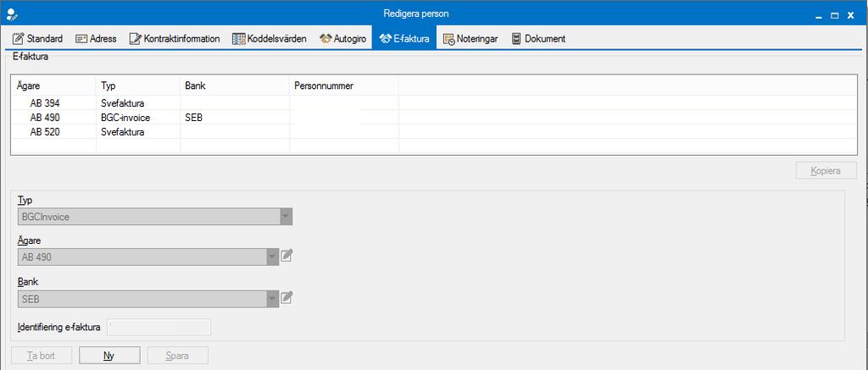Click the person edit icon in title bar
This screenshot has height=370, width=868.
pyautogui.click(x=12, y=14)
